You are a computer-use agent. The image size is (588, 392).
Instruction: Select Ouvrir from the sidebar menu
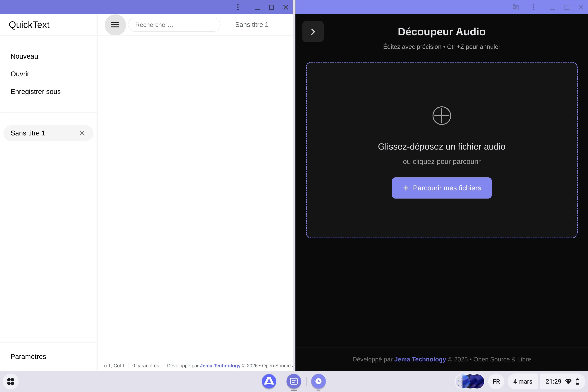(x=20, y=74)
